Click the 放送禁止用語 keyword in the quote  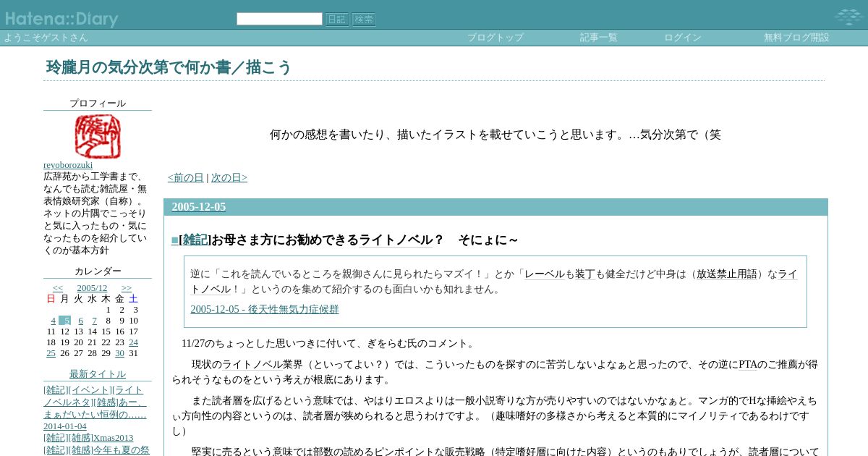click(727, 274)
